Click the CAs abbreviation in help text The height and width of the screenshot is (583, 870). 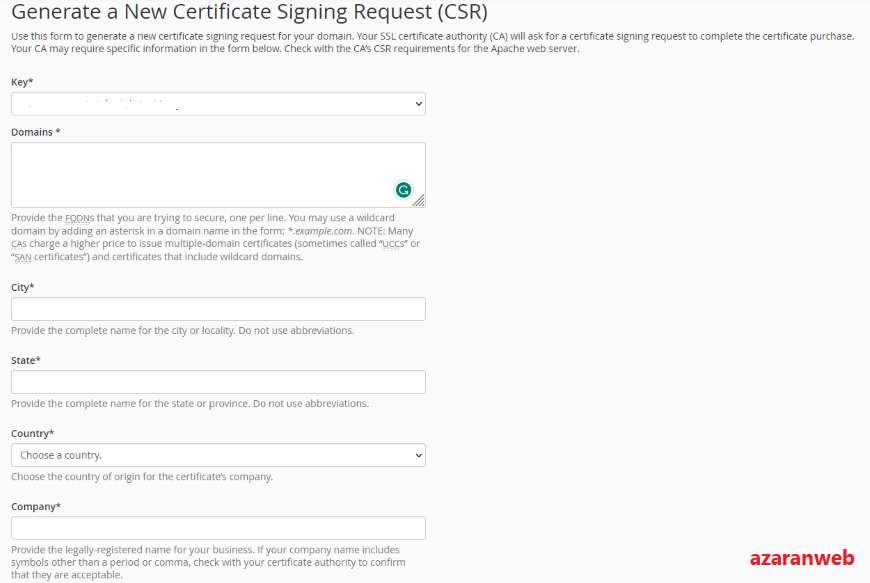point(19,244)
